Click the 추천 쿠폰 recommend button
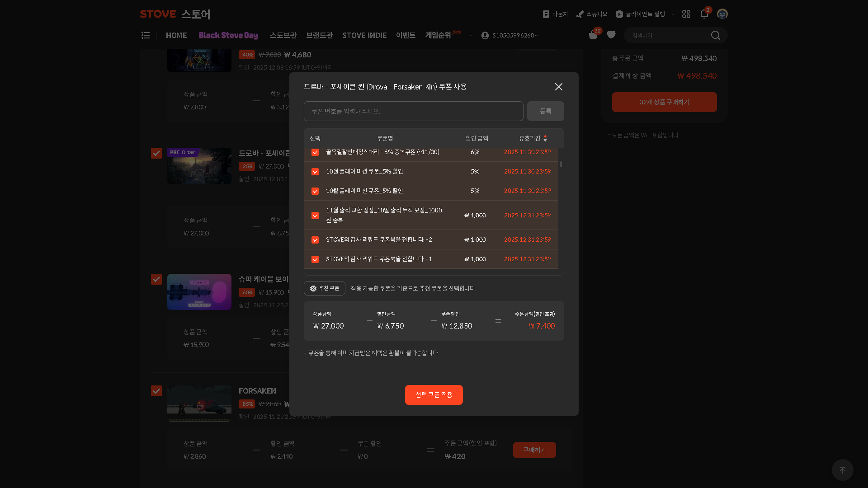The width and height of the screenshot is (868, 488). click(325, 288)
